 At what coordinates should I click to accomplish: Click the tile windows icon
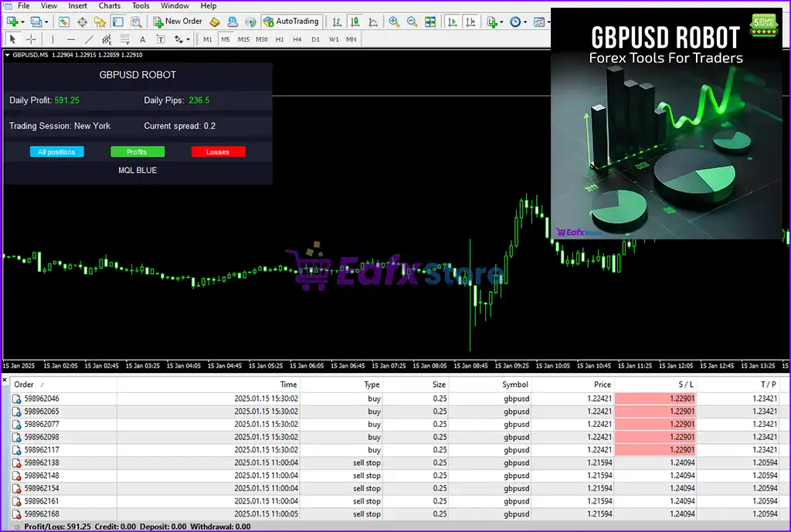[x=430, y=22]
